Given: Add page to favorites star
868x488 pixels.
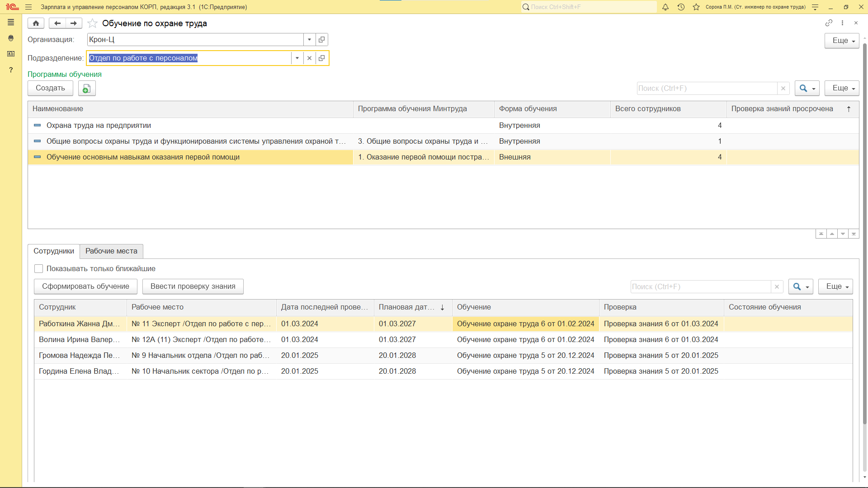Looking at the screenshot, I should tap(92, 23).
